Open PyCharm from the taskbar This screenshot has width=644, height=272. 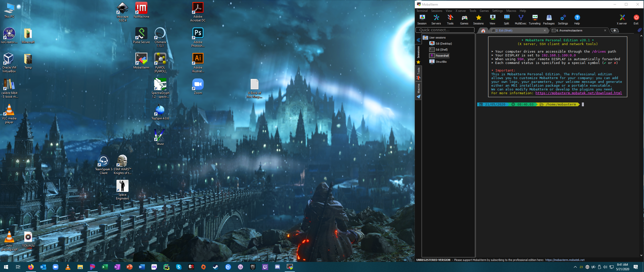[x=166, y=267]
